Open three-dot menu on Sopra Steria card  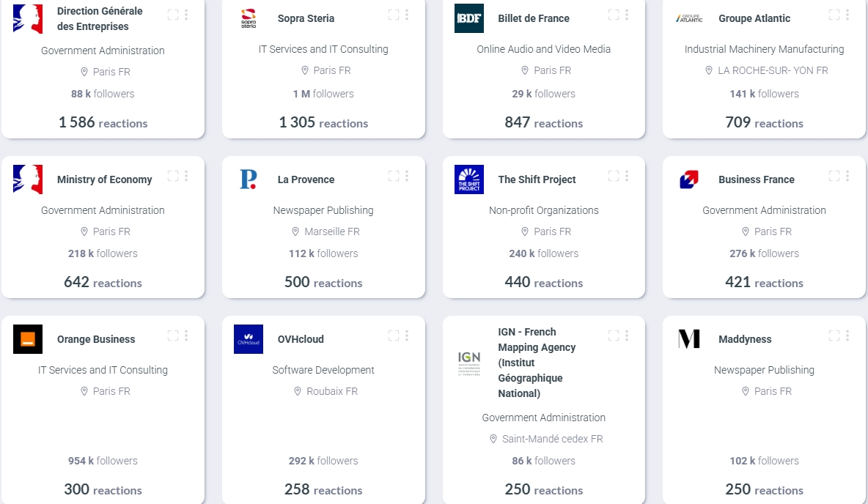tap(407, 15)
